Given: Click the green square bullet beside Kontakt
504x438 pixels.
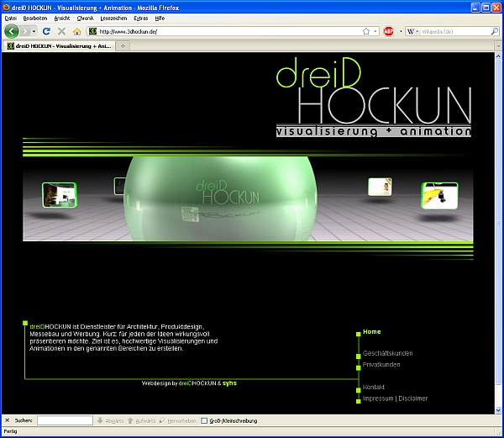Looking at the screenshot, I should click(359, 390).
